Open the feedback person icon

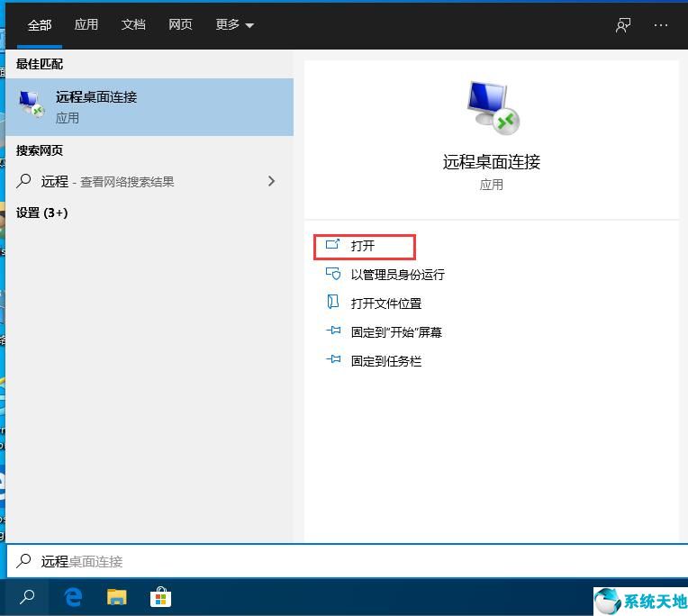click(x=623, y=25)
